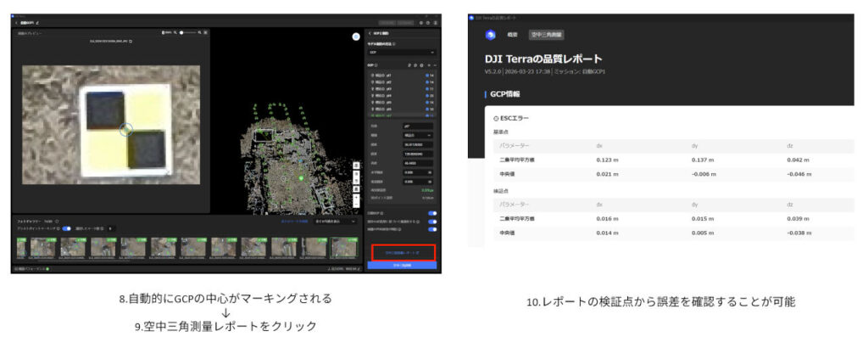This screenshot has height=337, width=868.
Task: Select GCP row pt6 in the list
Action: pos(403,110)
